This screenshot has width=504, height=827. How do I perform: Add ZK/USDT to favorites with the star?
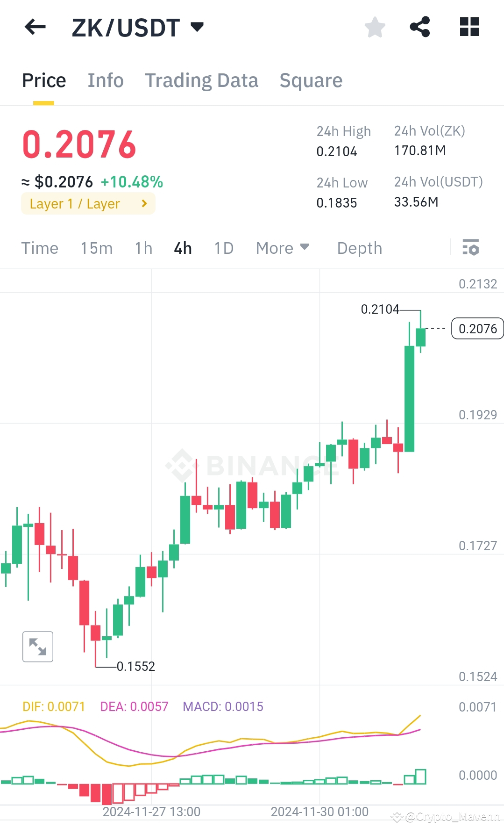375,27
